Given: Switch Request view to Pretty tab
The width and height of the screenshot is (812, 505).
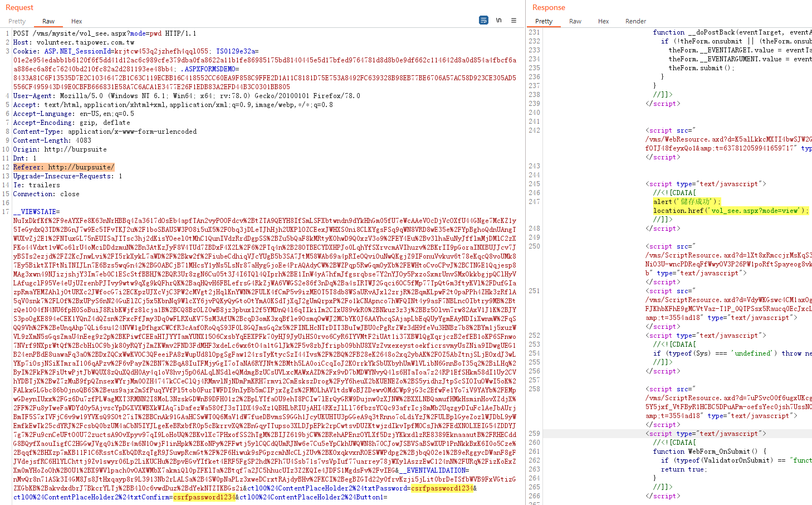Looking at the screenshot, I should click(17, 21).
